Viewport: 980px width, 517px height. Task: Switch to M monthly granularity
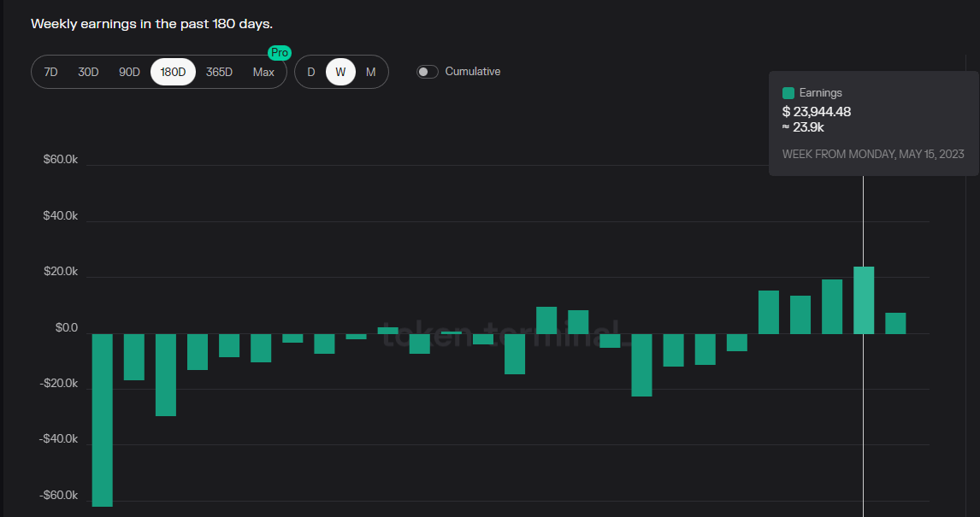coord(370,72)
